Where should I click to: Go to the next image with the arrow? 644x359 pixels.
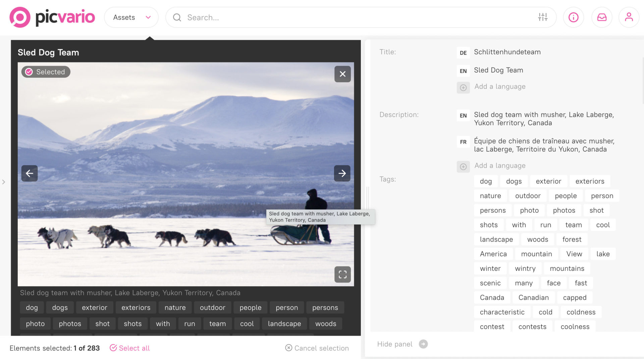click(x=342, y=173)
